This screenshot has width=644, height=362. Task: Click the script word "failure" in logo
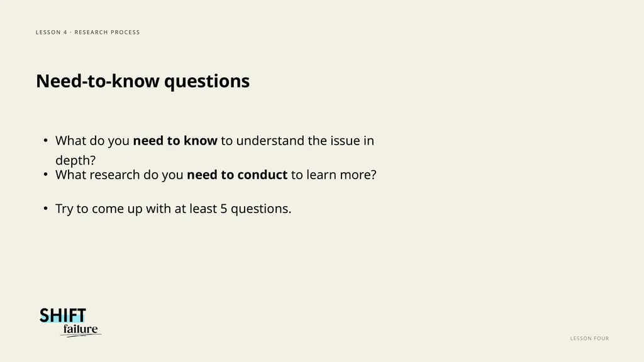pyautogui.click(x=80, y=329)
